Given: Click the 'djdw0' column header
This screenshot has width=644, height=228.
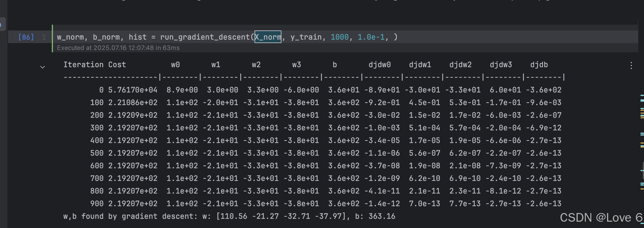Looking at the screenshot, I should pyautogui.click(x=380, y=65).
